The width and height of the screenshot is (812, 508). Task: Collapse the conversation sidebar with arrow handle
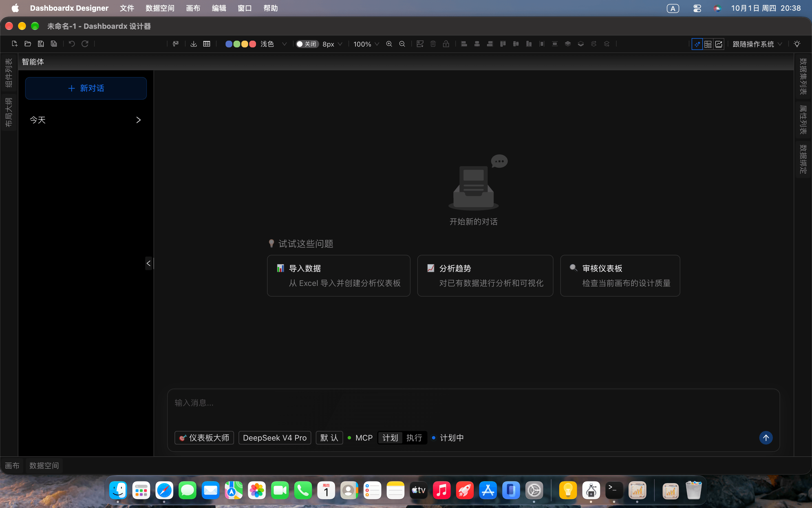[149, 263]
